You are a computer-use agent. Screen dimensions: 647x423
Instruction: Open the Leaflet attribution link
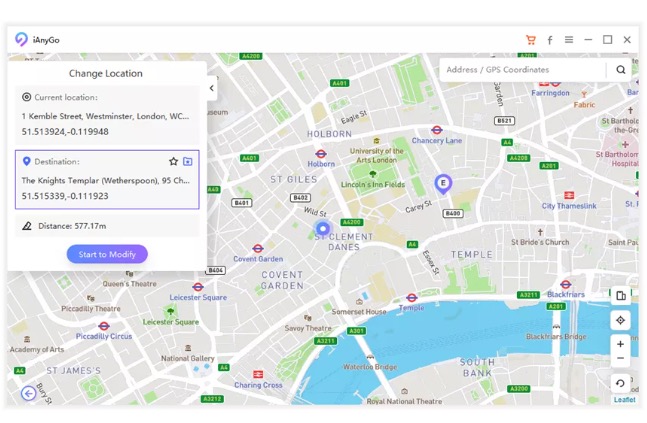point(624,400)
